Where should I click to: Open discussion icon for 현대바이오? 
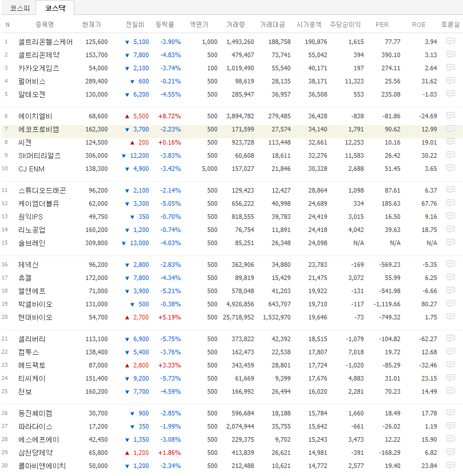[x=450, y=317]
